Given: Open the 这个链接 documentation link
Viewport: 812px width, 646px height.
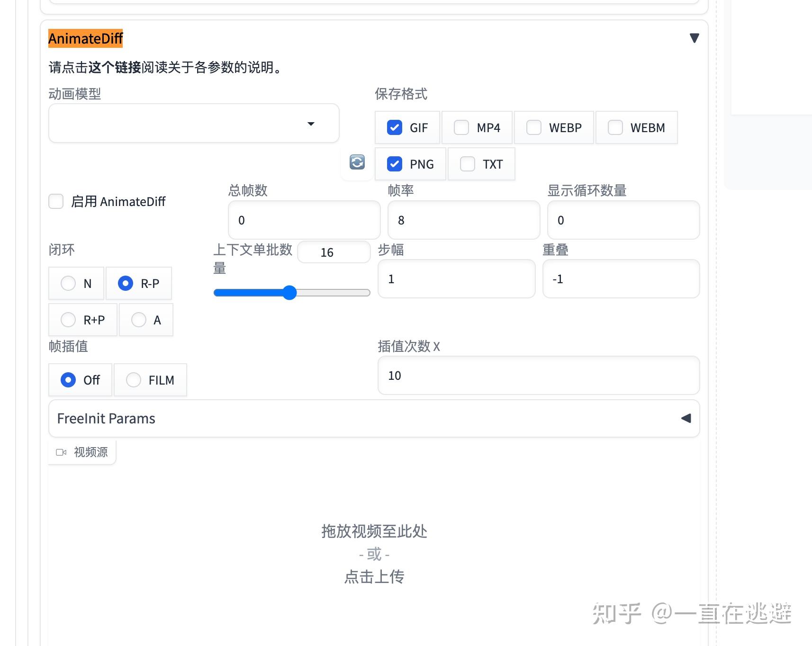Looking at the screenshot, I should (x=115, y=67).
